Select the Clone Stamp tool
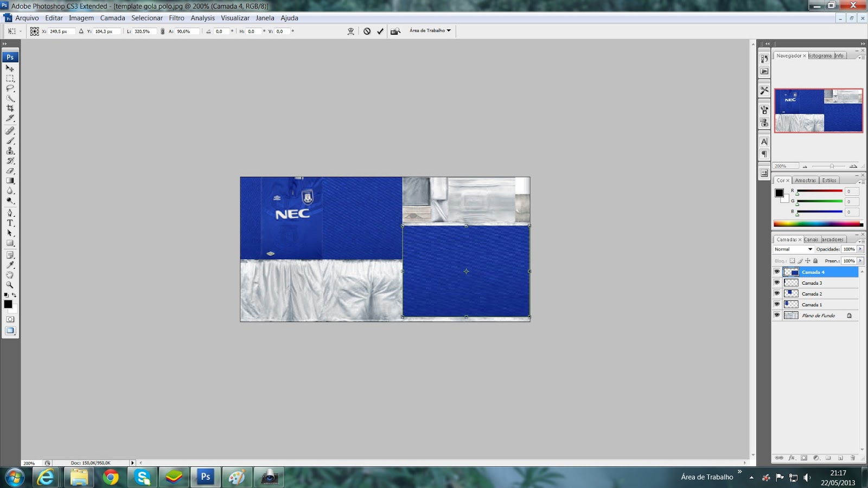Image resolution: width=868 pixels, height=488 pixels. (10, 150)
